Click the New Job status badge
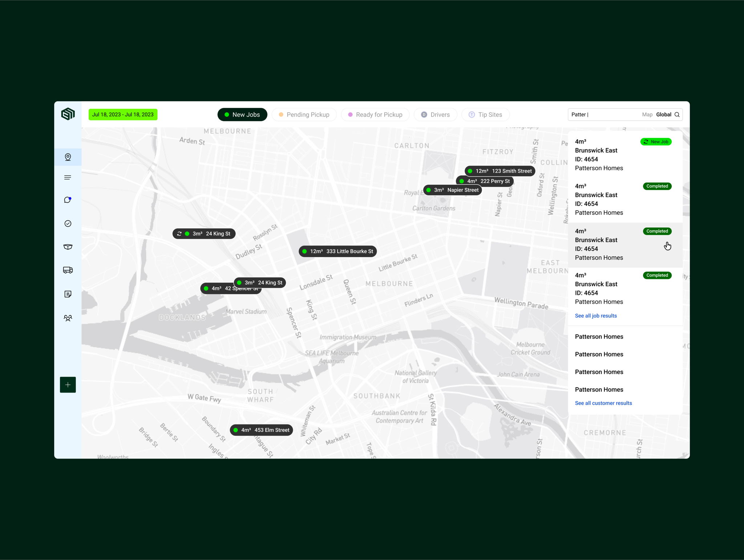 tap(656, 142)
